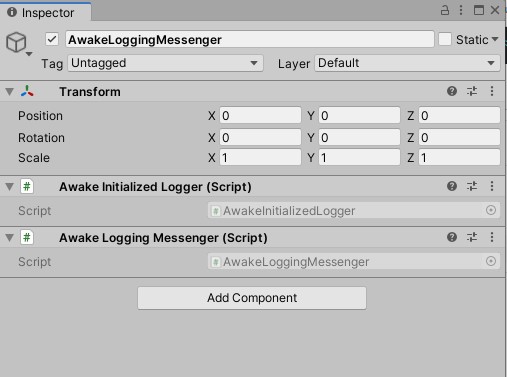507x377 pixels.
Task: Open object picker for AwakeLoggingMessenger script
Action: tap(491, 261)
